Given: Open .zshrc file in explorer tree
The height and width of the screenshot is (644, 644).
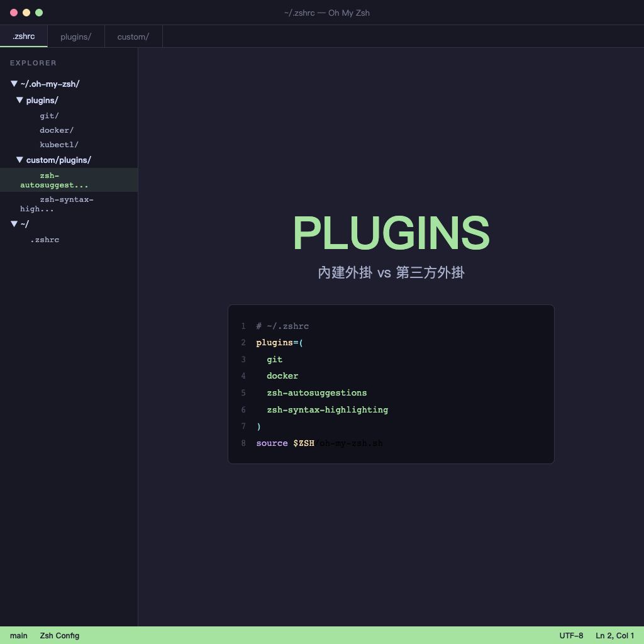Looking at the screenshot, I should [45, 240].
